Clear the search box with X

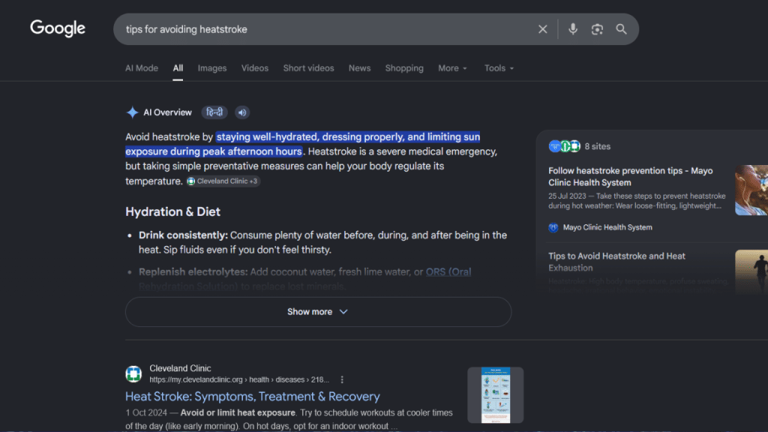(x=542, y=29)
